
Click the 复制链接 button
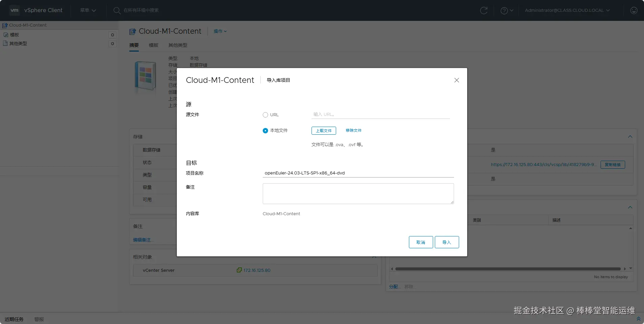613,165
